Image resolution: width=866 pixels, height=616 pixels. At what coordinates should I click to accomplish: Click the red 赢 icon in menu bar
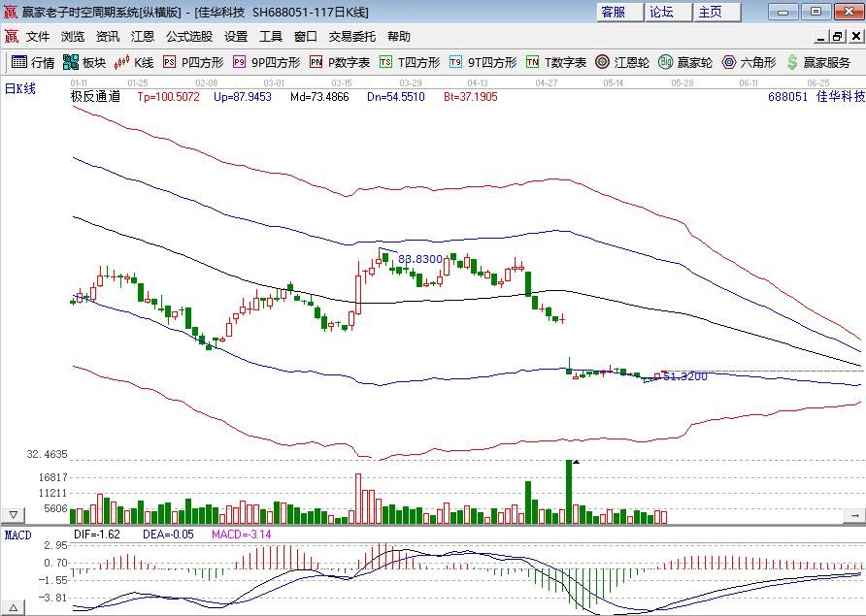pos(11,37)
